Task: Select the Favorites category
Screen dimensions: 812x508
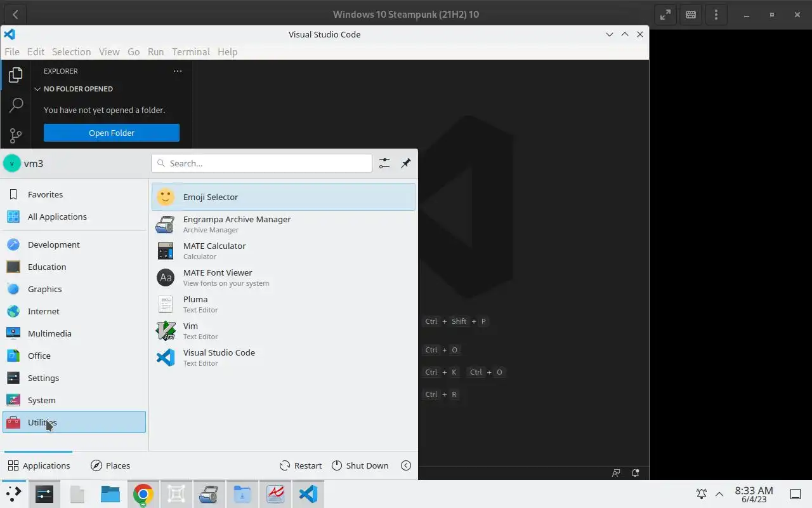Action: (x=74, y=194)
